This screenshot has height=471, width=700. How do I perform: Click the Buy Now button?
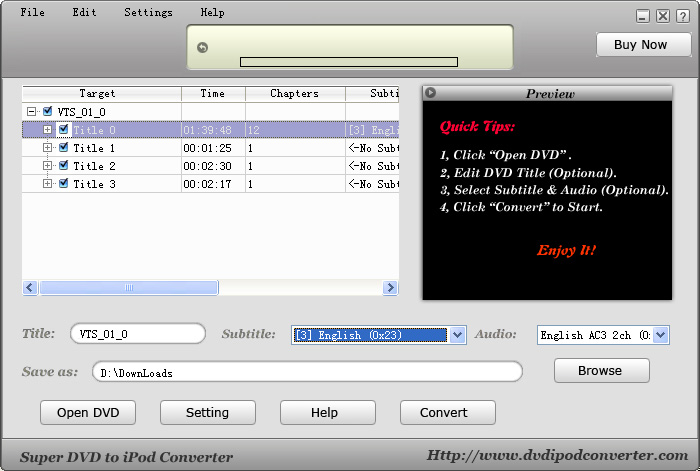(x=640, y=45)
